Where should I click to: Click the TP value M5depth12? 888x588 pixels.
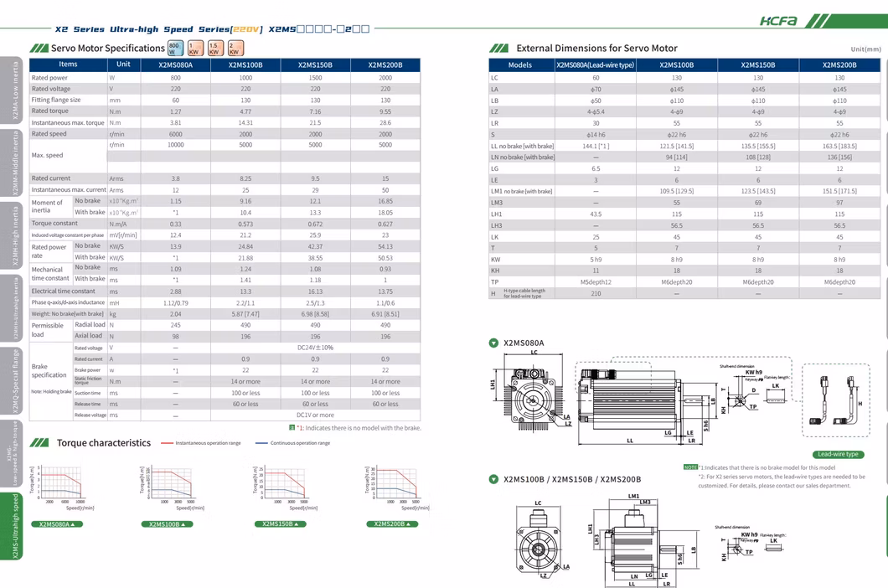[x=596, y=282]
